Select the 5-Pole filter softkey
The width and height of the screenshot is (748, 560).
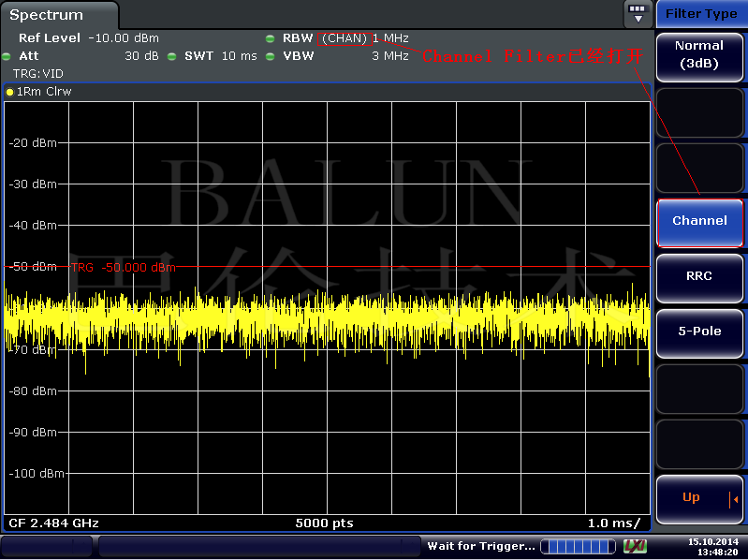tap(699, 332)
